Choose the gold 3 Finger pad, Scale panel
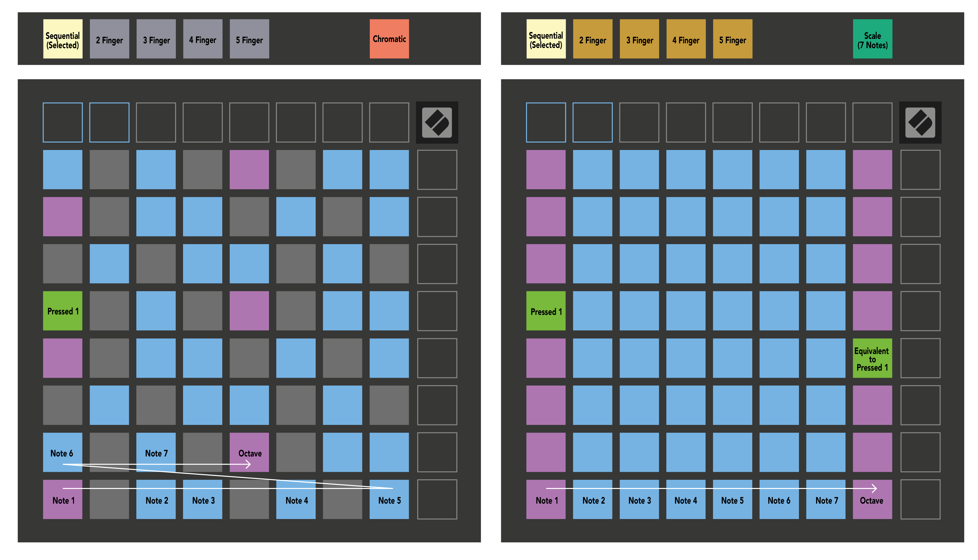The image size is (978, 560). [x=639, y=39]
